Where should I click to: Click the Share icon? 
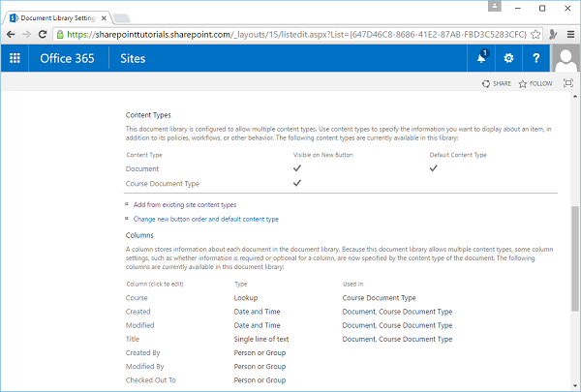point(497,84)
